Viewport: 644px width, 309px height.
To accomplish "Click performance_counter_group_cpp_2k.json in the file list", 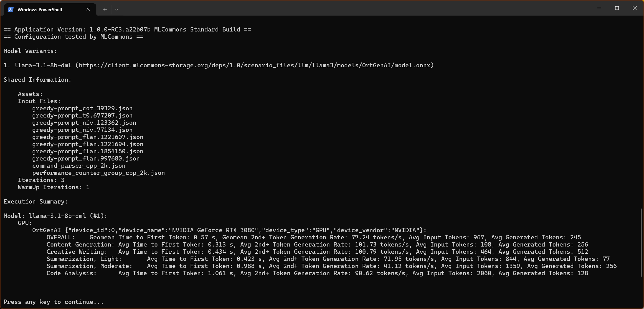I will pyautogui.click(x=98, y=173).
